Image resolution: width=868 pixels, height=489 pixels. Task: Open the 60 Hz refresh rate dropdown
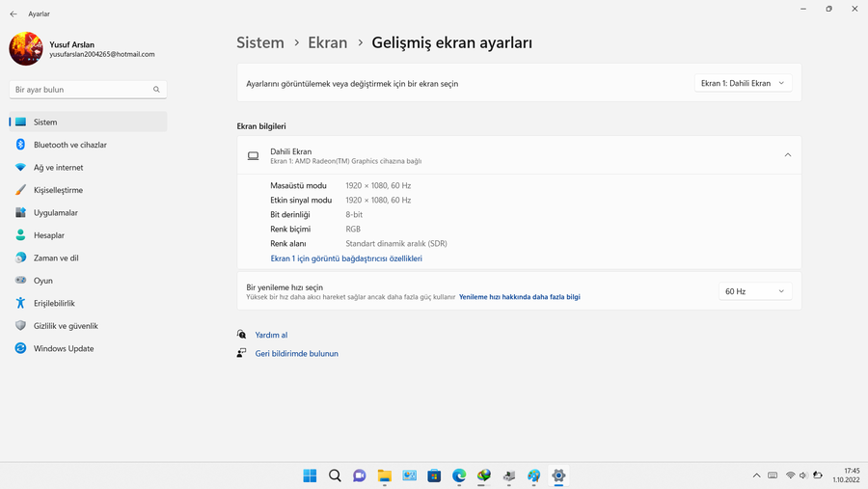754,291
